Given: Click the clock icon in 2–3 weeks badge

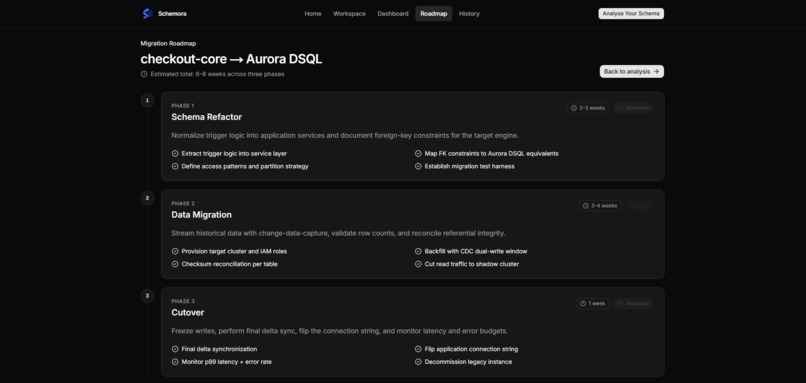Looking at the screenshot, I should pos(574,108).
